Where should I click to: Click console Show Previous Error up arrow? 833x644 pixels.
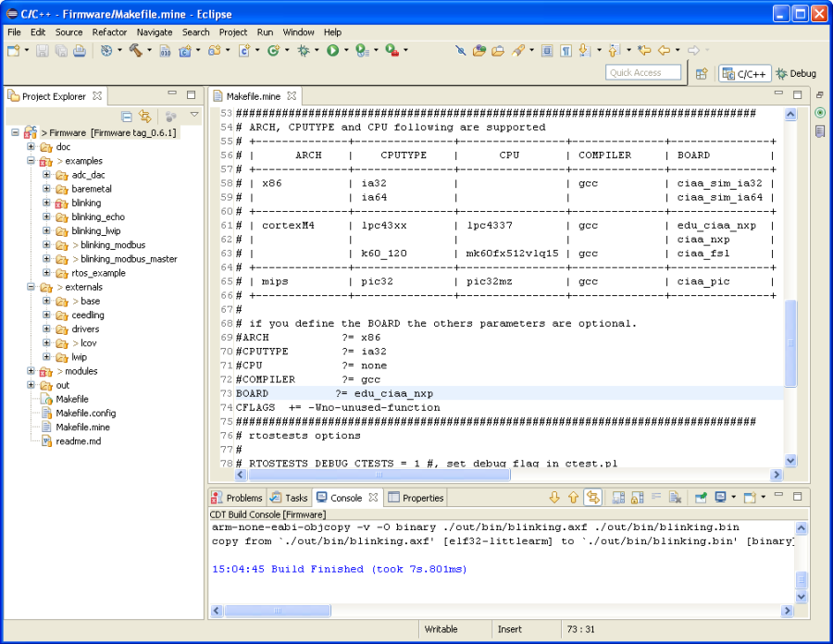(573, 498)
